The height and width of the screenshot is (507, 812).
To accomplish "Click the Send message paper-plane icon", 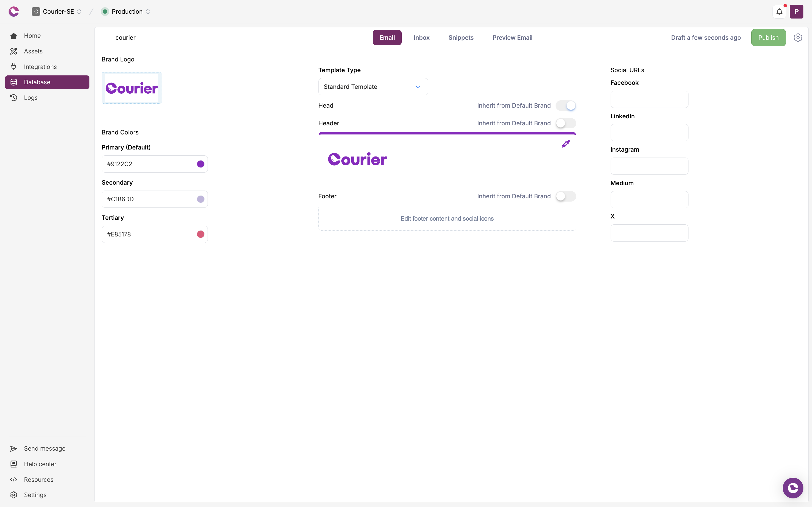I will 14,448.
